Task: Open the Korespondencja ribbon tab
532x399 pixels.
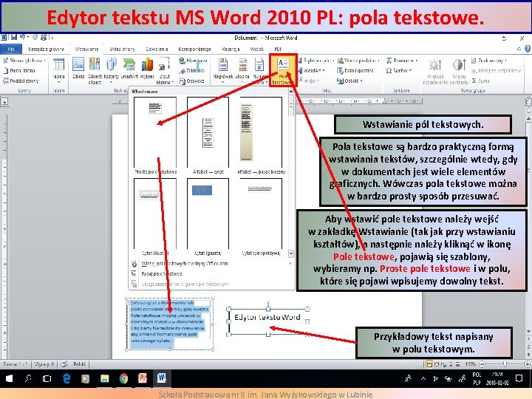Action: click(195, 50)
